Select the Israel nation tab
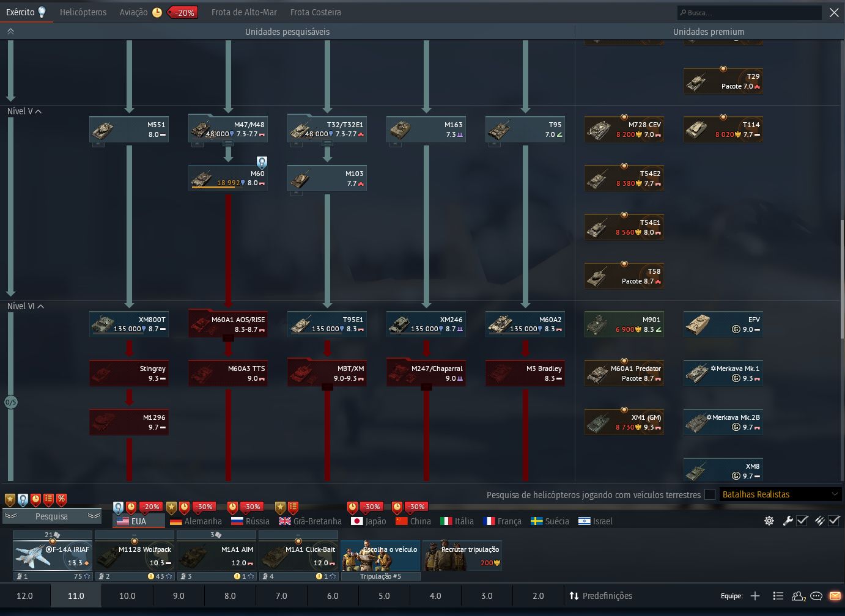Screen dimensions: 845x616 pyautogui.click(x=595, y=521)
